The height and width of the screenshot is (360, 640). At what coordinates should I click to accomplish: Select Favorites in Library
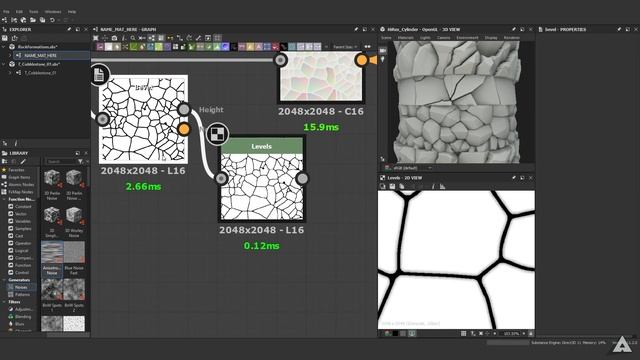(16, 170)
